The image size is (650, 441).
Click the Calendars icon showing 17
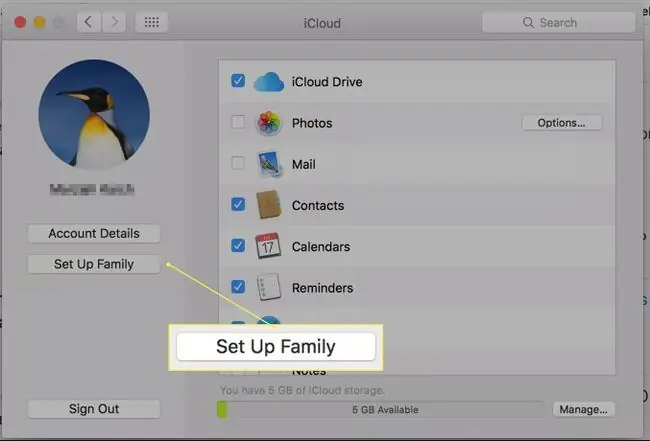click(268, 246)
